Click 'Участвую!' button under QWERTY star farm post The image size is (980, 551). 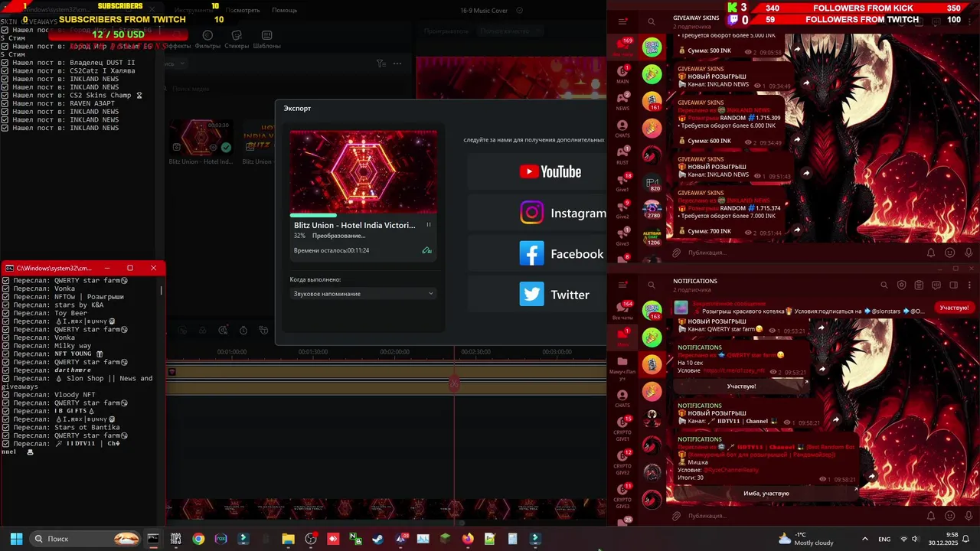click(741, 386)
